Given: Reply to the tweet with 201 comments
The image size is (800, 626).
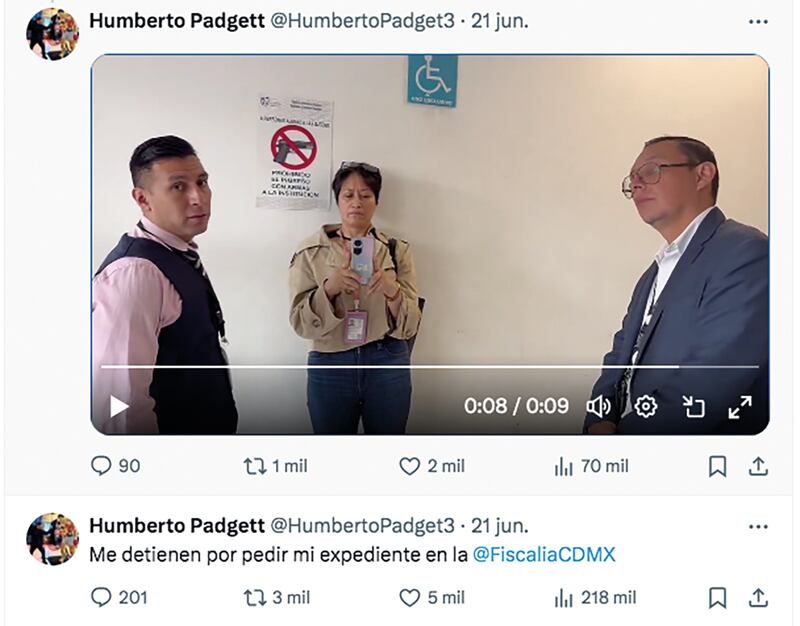Looking at the screenshot, I should (x=119, y=597).
